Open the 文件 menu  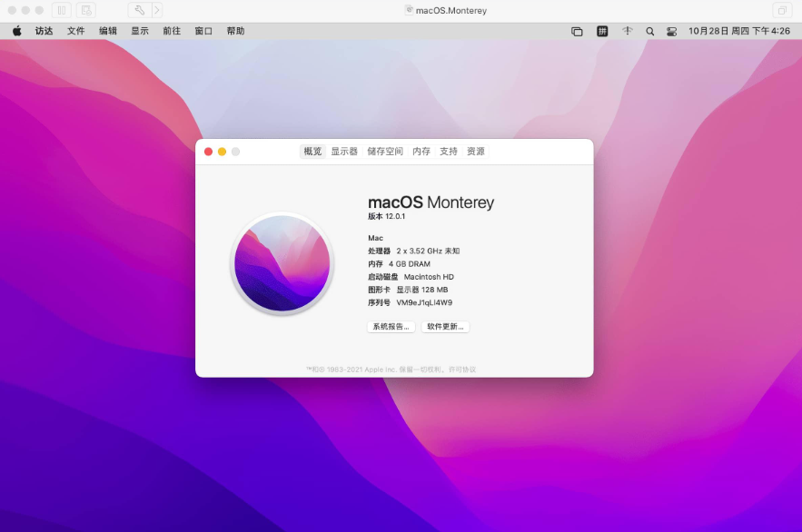[x=75, y=31]
